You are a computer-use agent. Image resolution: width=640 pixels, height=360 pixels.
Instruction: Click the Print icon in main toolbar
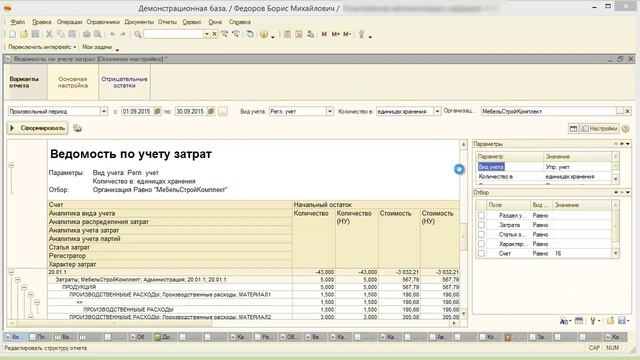87,34
